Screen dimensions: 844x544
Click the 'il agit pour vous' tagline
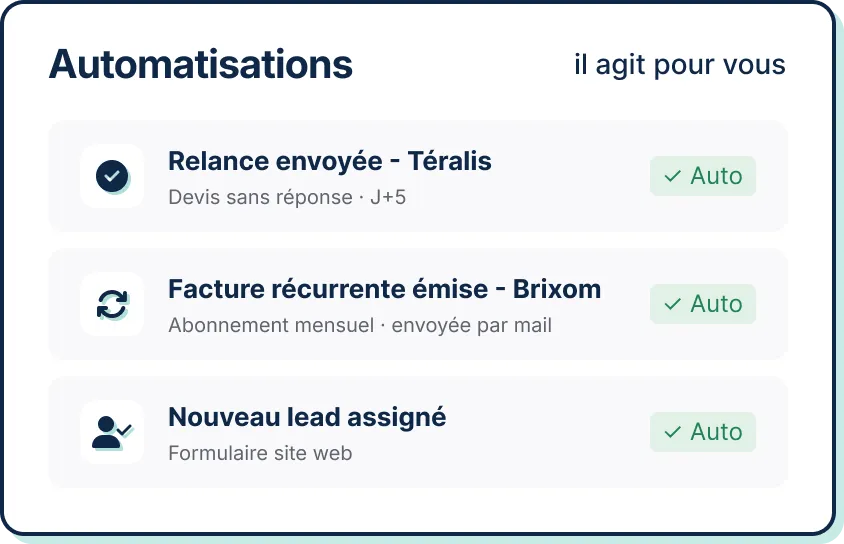(x=680, y=65)
